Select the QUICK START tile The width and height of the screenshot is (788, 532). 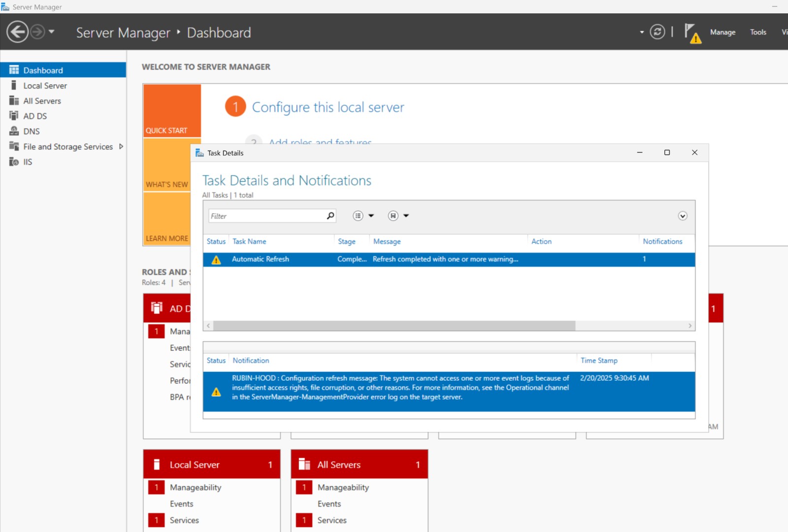[x=172, y=110]
